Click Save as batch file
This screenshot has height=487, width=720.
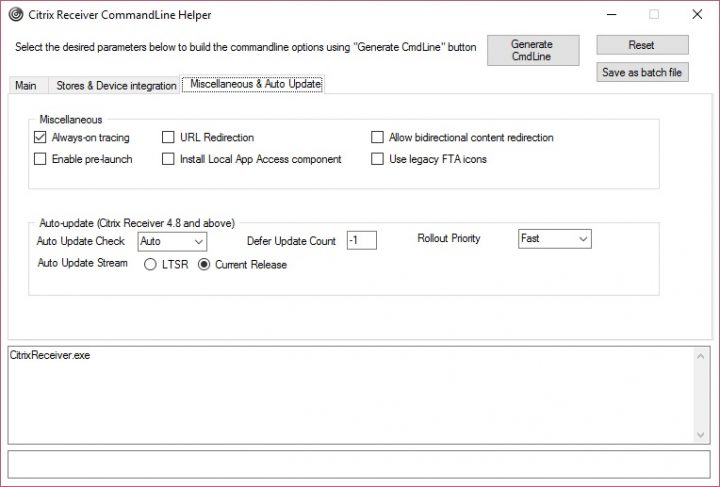point(642,72)
